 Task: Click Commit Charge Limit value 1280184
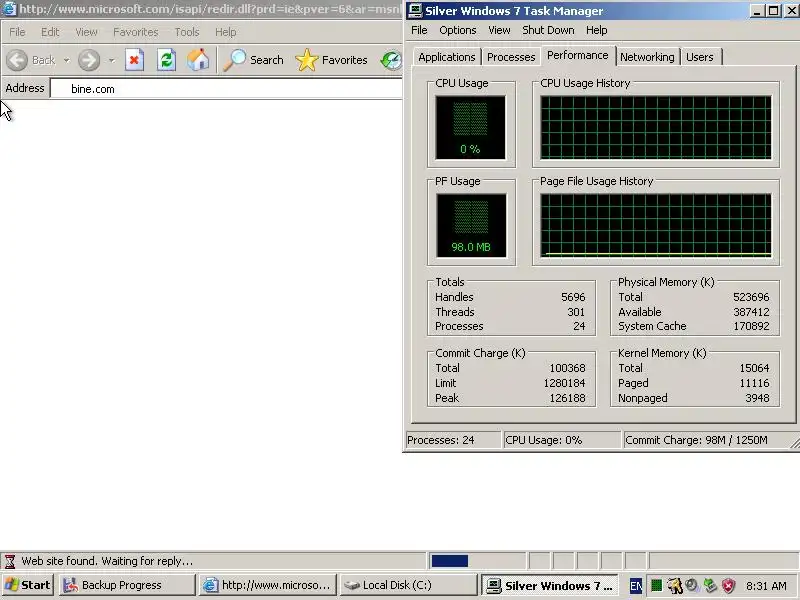click(x=564, y=383)
